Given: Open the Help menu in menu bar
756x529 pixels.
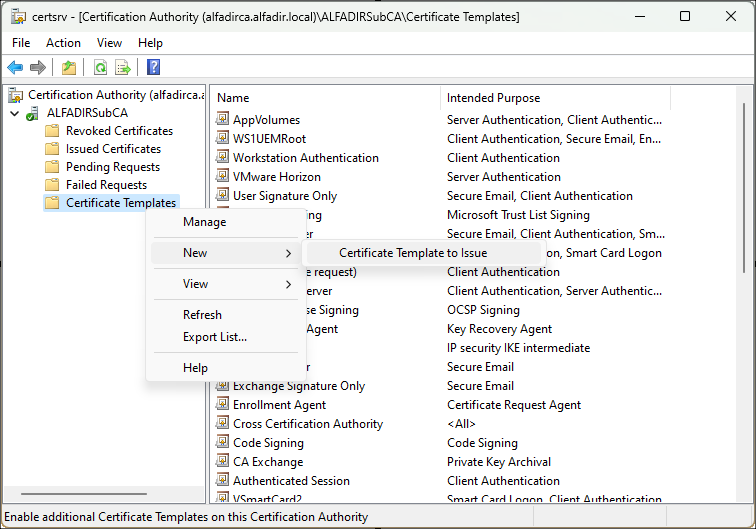Looking at the screenshot, I should [x=150, y=43].
